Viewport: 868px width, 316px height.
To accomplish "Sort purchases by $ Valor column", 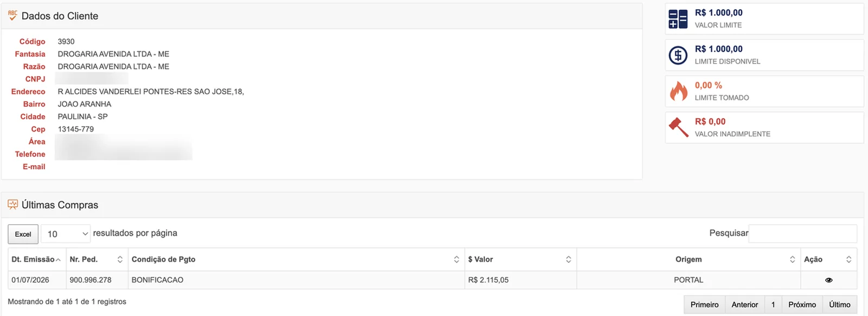I will [x=521, y=260].
